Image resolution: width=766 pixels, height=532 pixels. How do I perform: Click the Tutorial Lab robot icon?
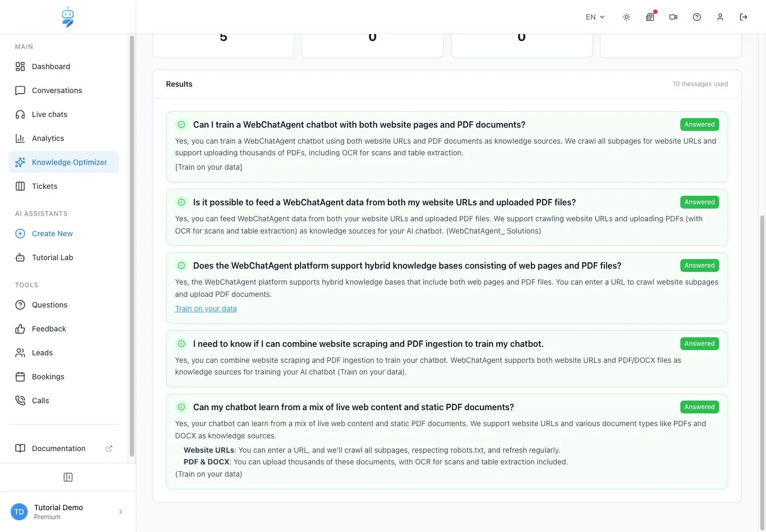click(x=20, y=257)
